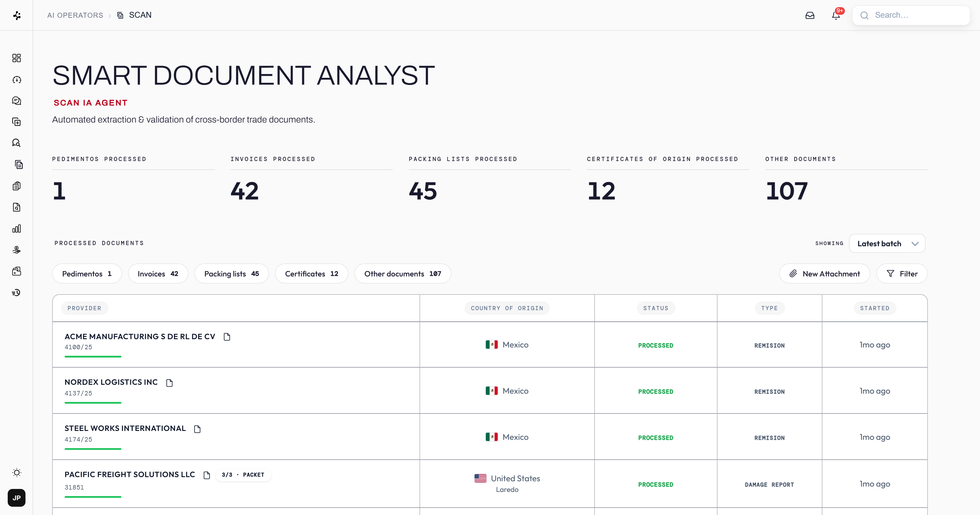Filter by Other documents 107 tab
This screenshot has width=980, height=515.
pyautogui.click(x=403, y=274)
